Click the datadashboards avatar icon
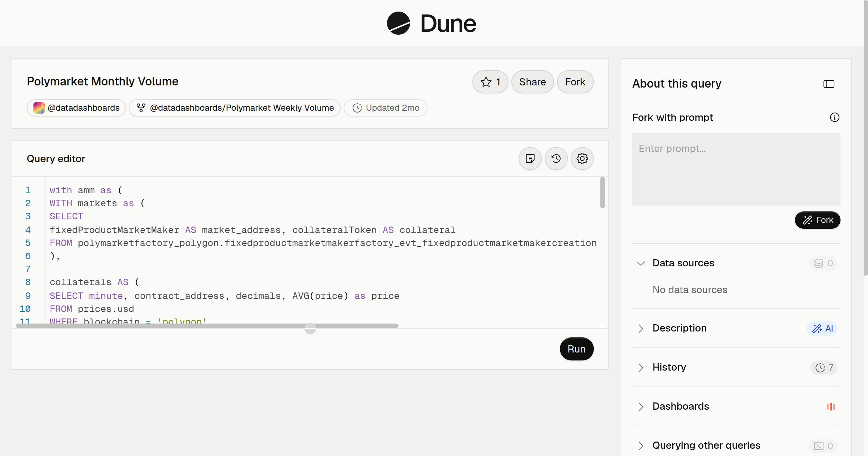This screenshot has width=868, height=456. (x=39, y=108)
